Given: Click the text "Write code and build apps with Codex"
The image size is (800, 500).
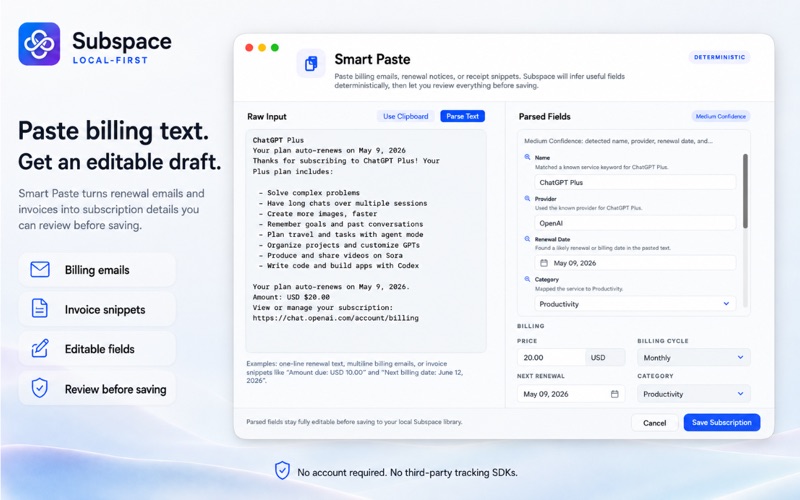Looking at the screenshot, I should [x=343, y=265].
